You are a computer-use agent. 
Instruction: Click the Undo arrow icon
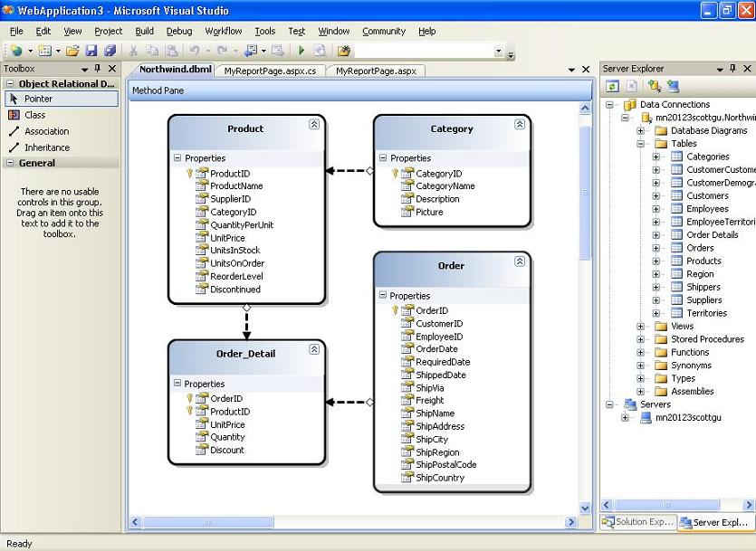pyautogui.click(x=195, y=51)
